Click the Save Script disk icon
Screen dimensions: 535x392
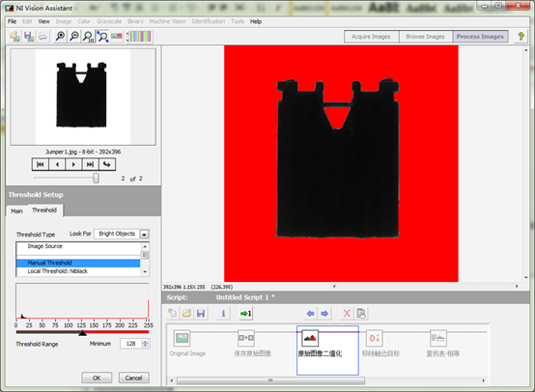coord(201,313)
